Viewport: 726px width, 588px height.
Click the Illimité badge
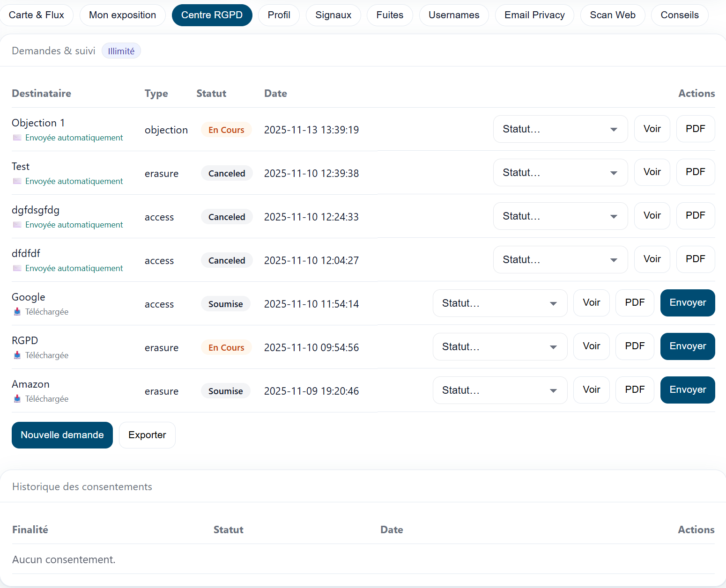(x=121, y=51)
